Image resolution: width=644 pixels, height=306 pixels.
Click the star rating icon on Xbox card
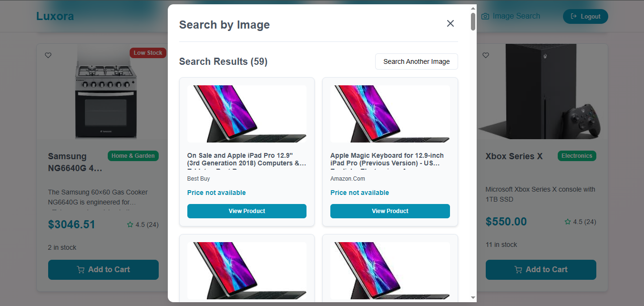point(567,222)
